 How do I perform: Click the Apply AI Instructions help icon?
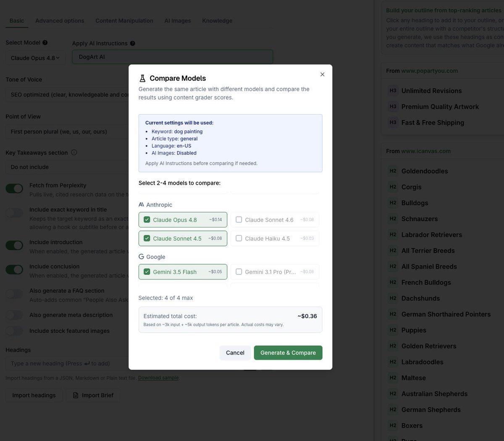tap(133, 43)
